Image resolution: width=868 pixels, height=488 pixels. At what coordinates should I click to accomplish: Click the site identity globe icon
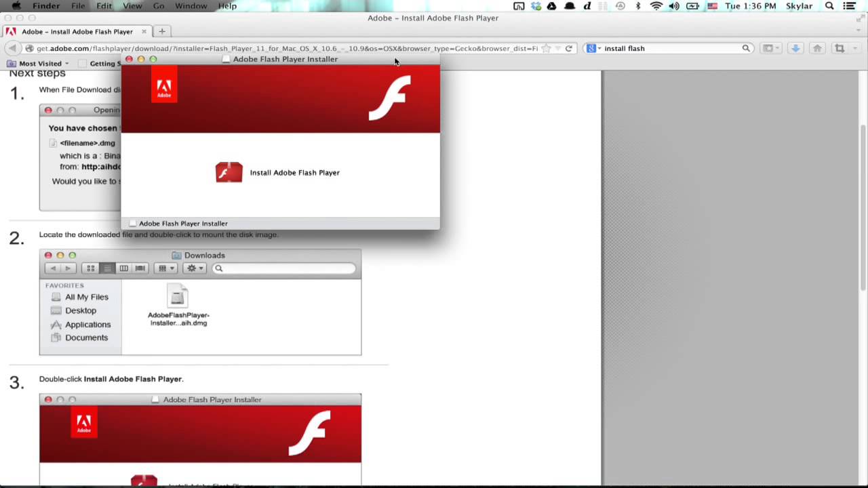(29, 48)
